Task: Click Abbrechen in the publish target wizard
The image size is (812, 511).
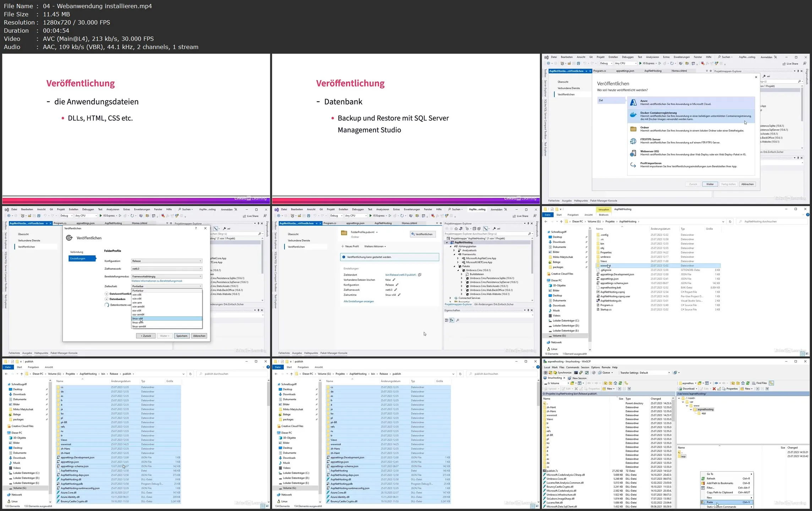Action: [x=747, y=184]
